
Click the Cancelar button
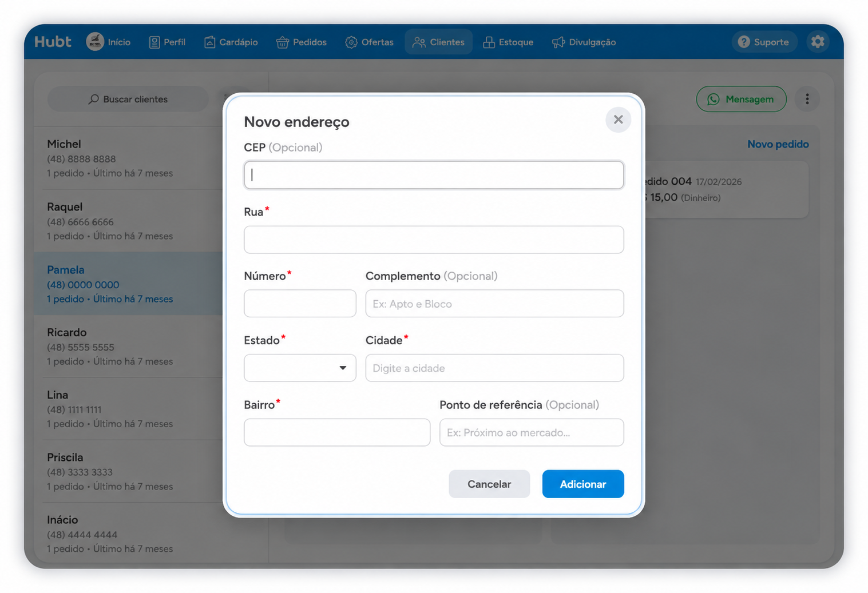[x=489, y=484]
